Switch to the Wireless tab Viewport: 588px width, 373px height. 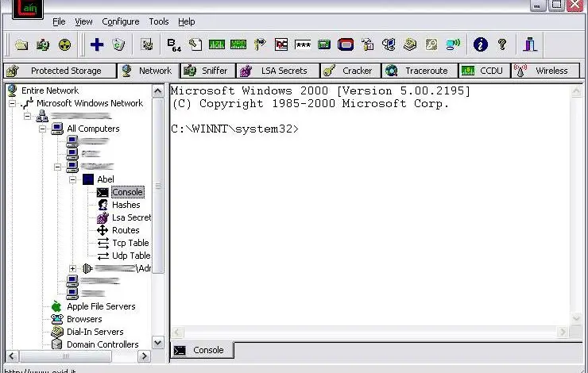pos(546,71)
